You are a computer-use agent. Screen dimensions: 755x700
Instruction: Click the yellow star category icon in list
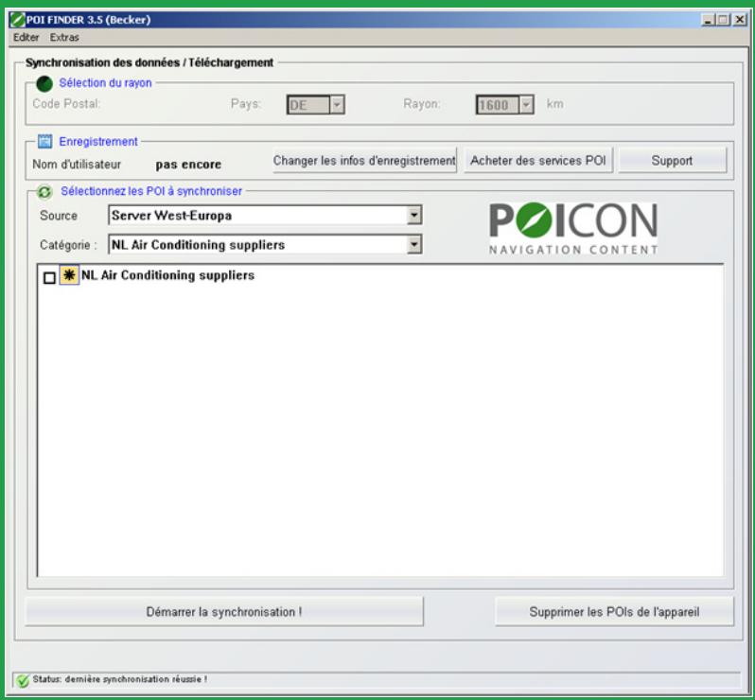click(69, 275)
